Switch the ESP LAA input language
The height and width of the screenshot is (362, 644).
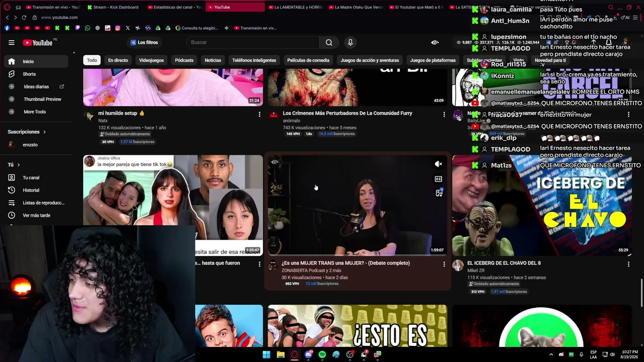click(593, 354)
